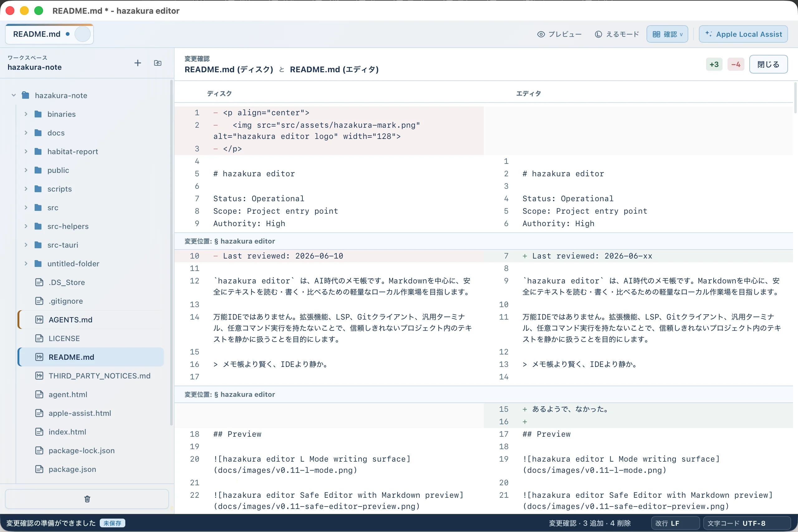Click the +3 additions badge
This screenshot has width=798, height=532.
(714, 64)
